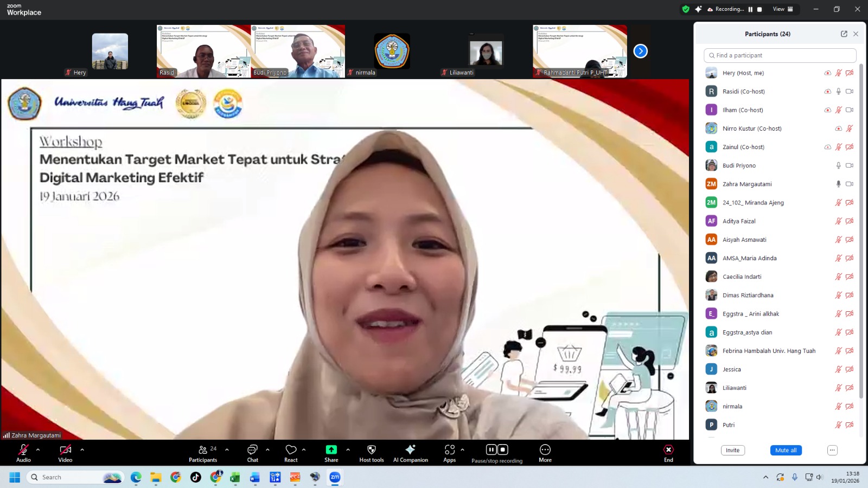Screen dimensions: 868x488
Task: Turn on camera with Video button
Action: click(65, 450)
